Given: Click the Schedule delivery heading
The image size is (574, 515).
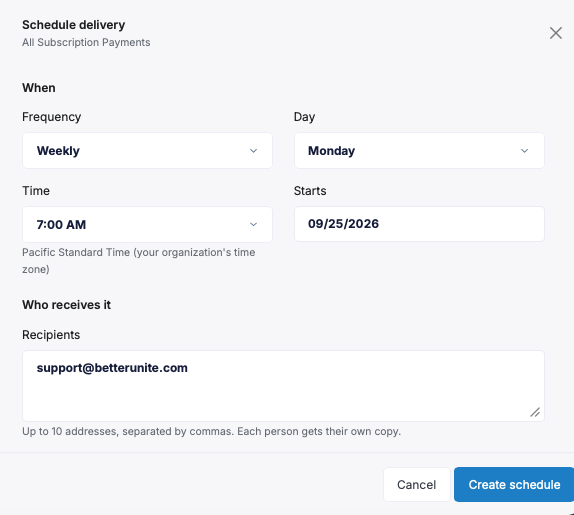Looking at the screenshot, I should (74, 25).
